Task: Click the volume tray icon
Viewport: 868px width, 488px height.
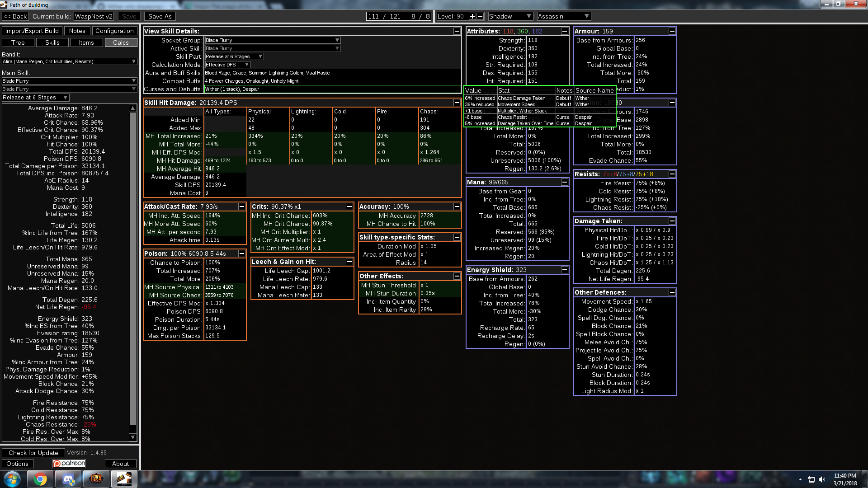Action: [x=822, y=479]
